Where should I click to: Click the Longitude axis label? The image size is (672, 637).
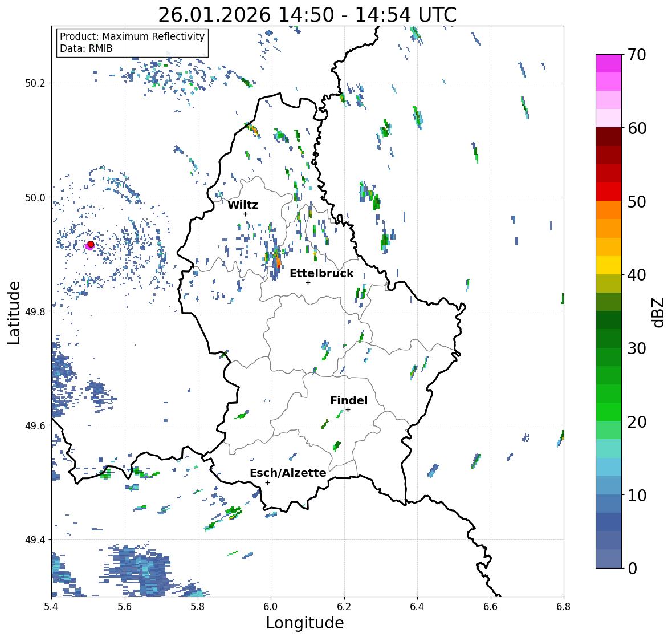point(305,623)
